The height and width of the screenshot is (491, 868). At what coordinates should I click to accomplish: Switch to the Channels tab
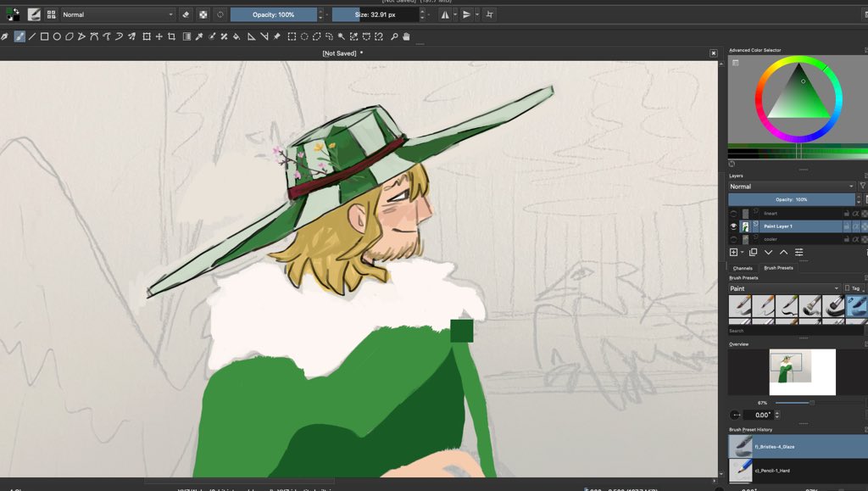(x=743, y=268)
